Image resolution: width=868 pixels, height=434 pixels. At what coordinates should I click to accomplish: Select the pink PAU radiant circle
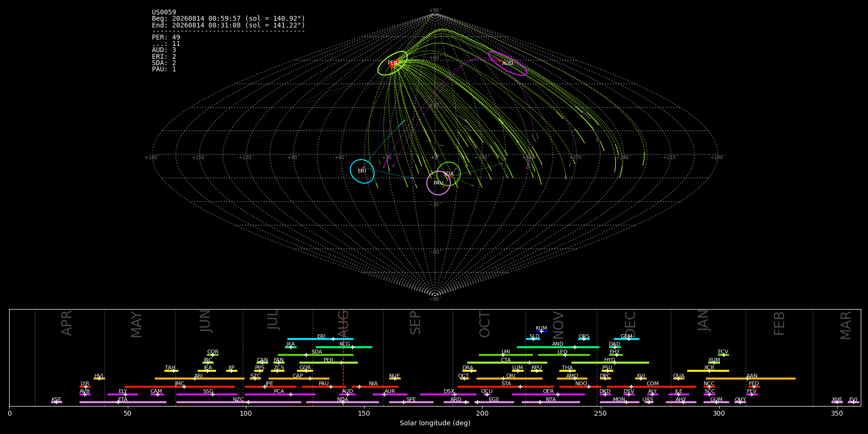pos(438,183)
